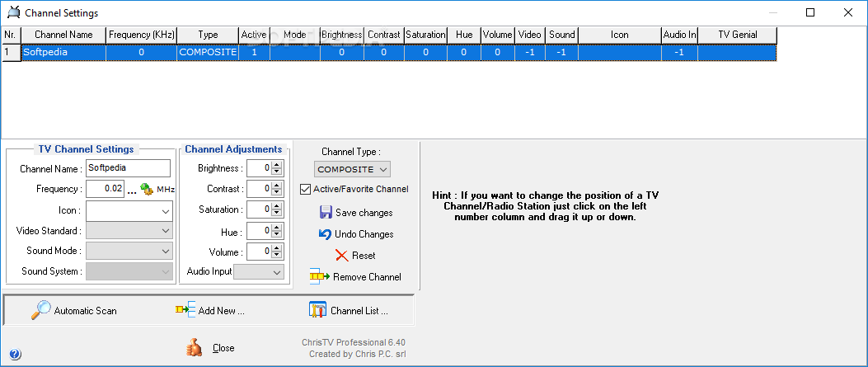Click the Volume column header
The width and height of the screenshot is (868, 367).
(x=498, y=35)
